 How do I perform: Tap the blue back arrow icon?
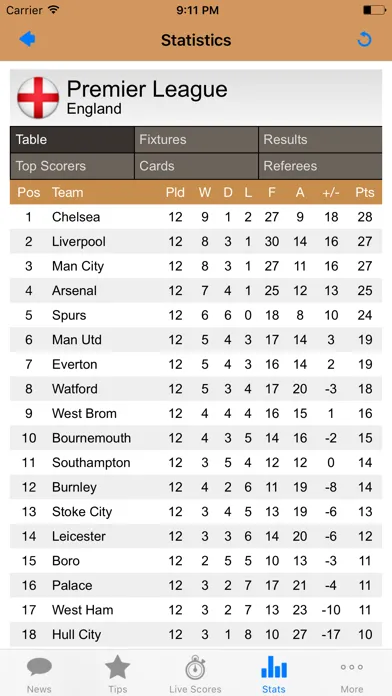(x=27, y=40)
